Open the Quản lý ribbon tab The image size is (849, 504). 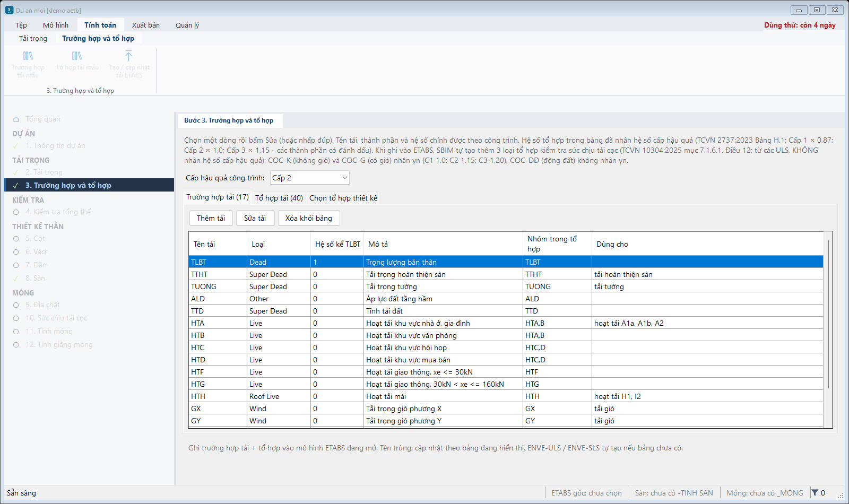(x=187, y=25)
